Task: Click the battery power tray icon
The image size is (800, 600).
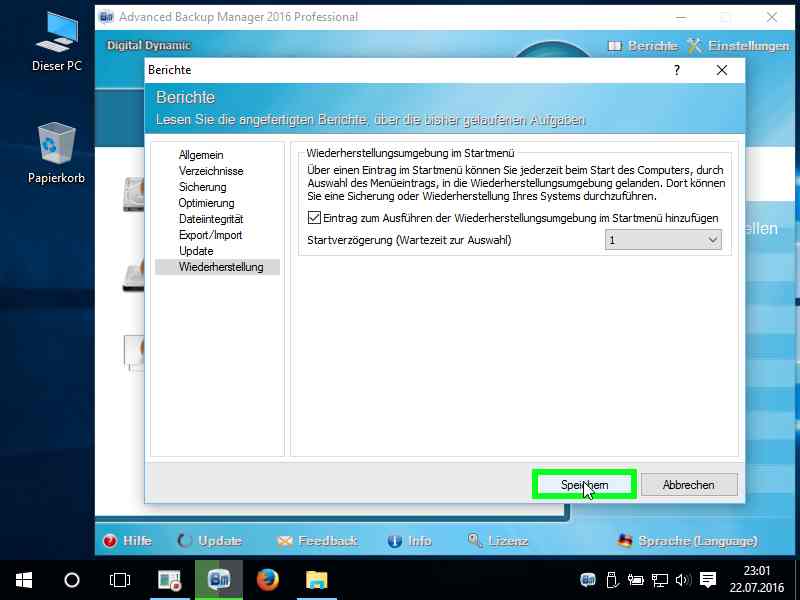Action: pyautogui.click(x=636, y=580)
